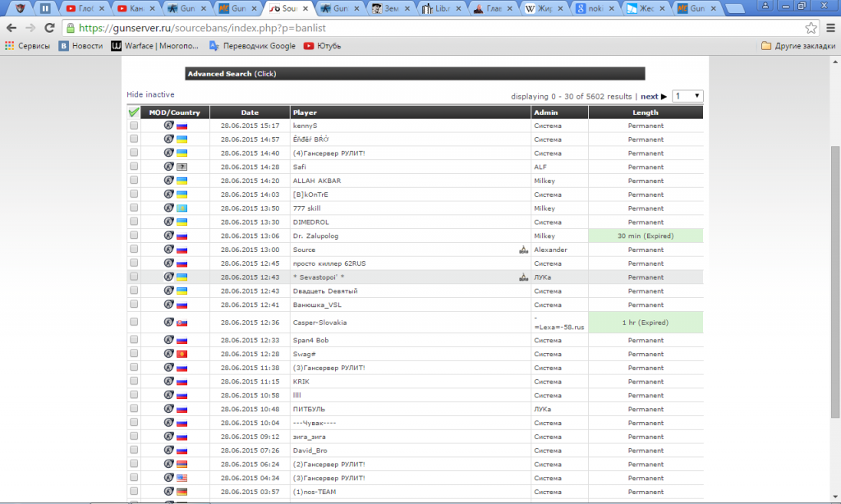The image size is (841, 504).
Task: Click the address bar URL field
Action: coord(427,27)
